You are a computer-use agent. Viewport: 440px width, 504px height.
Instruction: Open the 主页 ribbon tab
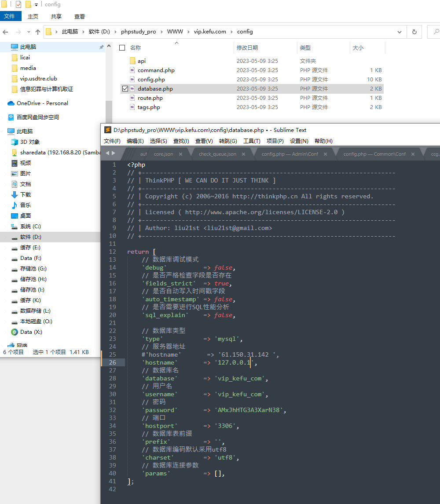click(x=33, y=16)
